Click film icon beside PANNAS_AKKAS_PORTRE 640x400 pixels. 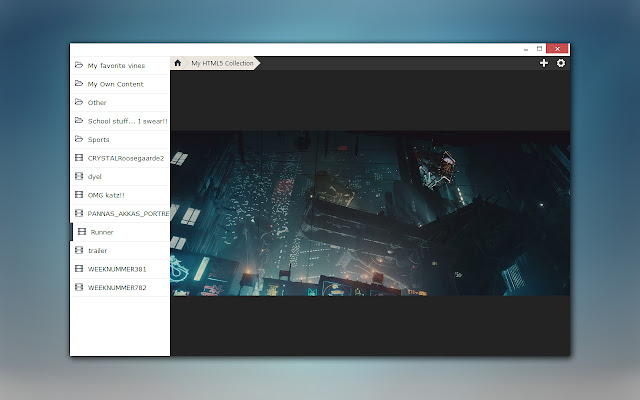point(79,213)
